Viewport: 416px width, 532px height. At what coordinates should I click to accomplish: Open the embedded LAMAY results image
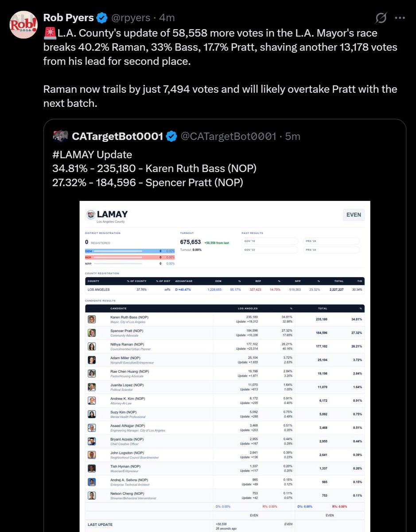225,367
